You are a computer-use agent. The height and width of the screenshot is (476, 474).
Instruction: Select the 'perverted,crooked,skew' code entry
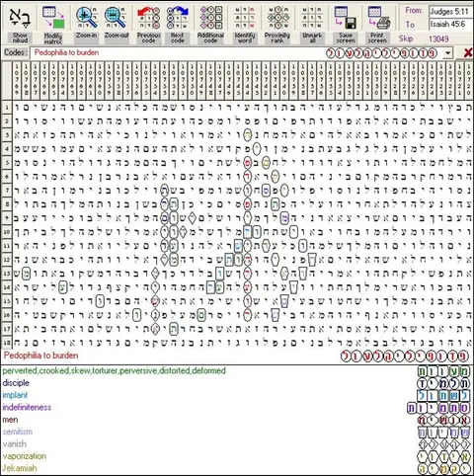pyautogui.click(x=114, y=371)
